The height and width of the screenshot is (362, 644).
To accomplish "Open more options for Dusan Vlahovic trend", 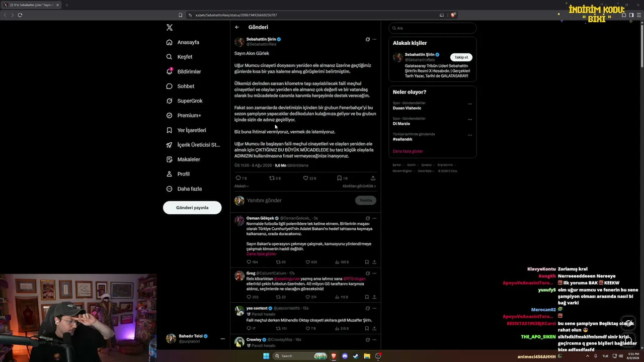I will point(470,104).
